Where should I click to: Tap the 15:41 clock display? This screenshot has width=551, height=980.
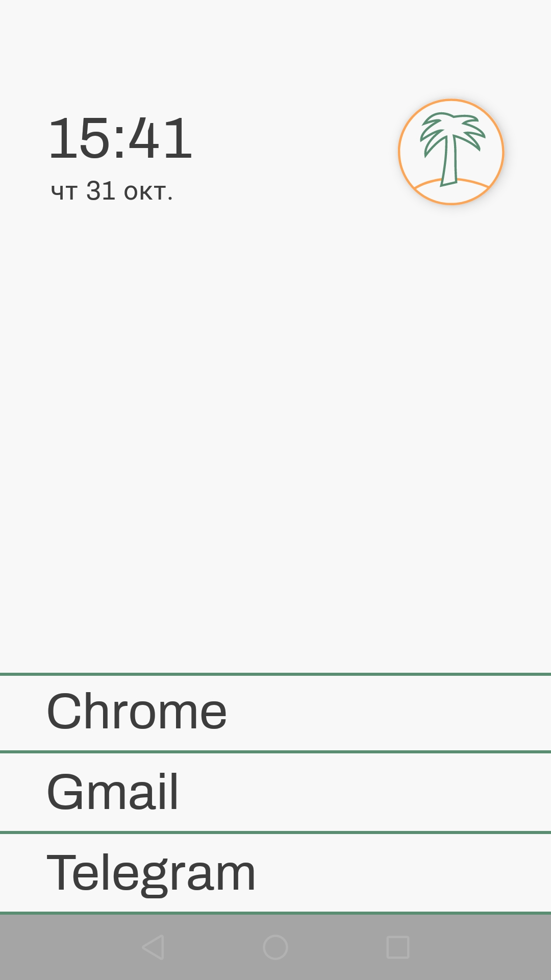[x=120, y=138]
